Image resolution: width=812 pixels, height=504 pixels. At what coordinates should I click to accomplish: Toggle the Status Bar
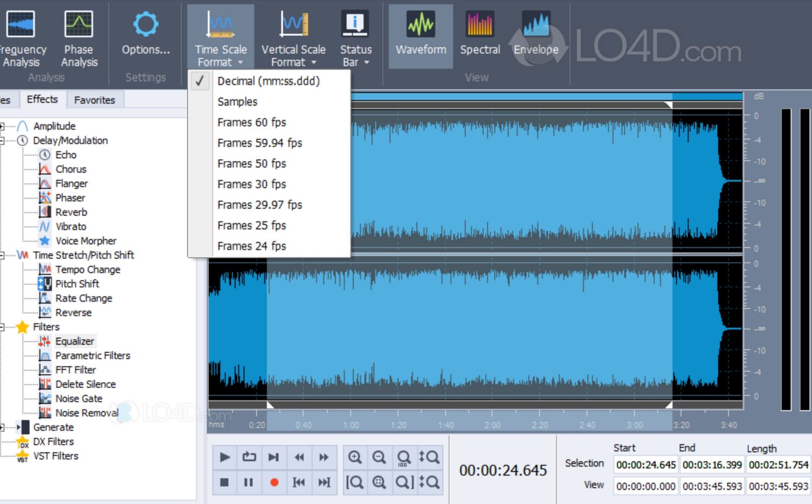(356, 35)
